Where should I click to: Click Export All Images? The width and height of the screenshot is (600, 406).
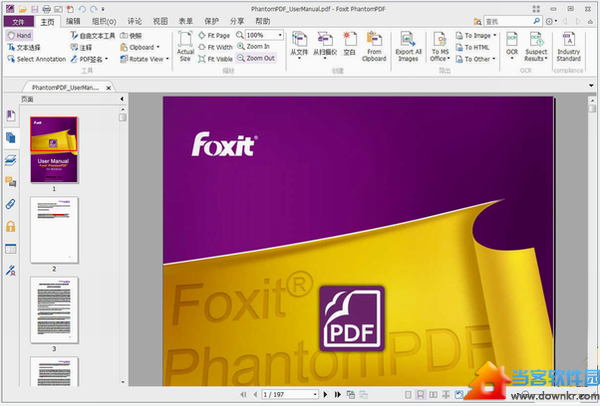click(408, 47)
